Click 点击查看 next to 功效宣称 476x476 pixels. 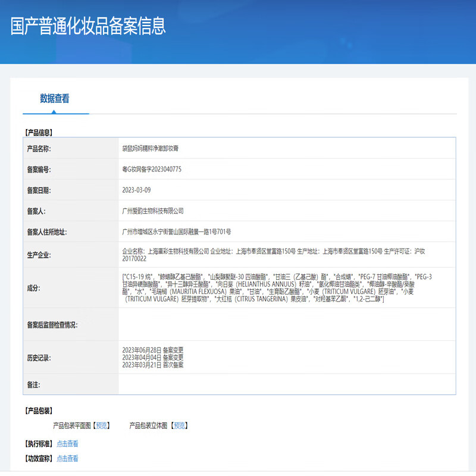point(67,459)
